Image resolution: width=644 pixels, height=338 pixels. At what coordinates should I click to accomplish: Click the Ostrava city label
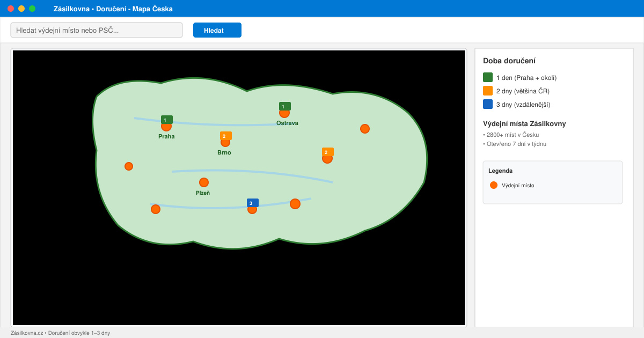pyautogui.click(x=287, y=123)
